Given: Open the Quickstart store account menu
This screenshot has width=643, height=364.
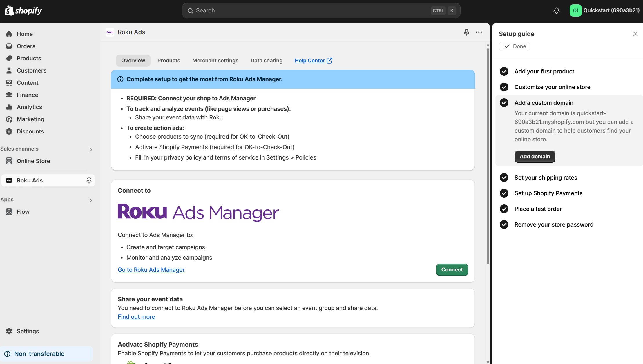Looking at the screenshot, I should click(x=605, y=10).
